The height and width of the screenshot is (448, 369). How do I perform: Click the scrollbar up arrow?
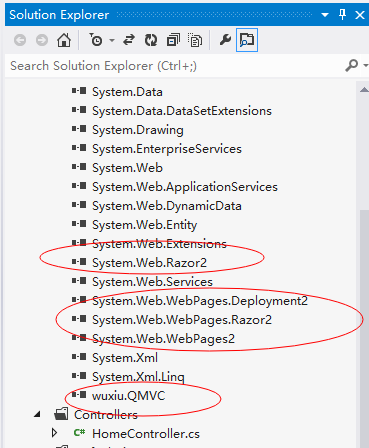[x=364, y=89]
